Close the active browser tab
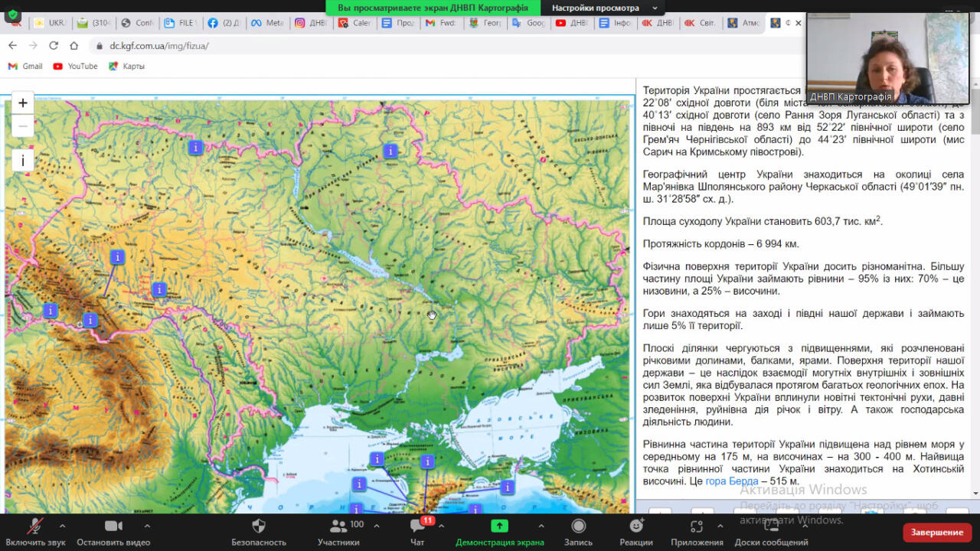 (798, 23)
